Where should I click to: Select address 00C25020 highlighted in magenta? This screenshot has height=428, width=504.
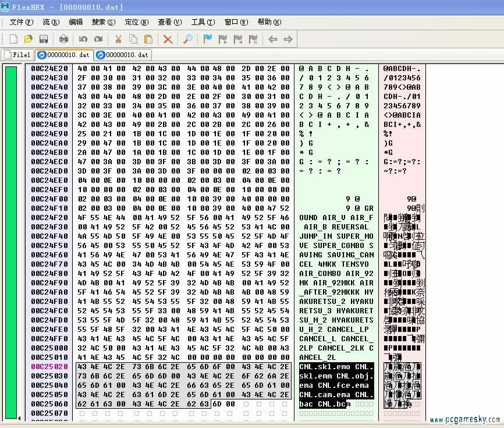click(x=49, y=367)
